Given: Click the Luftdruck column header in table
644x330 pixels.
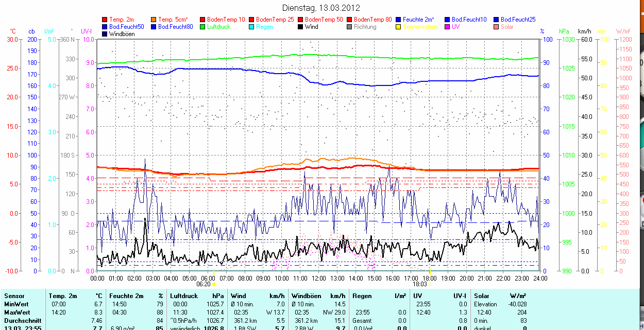Looking at the screenshot, I should pos(183,296).
